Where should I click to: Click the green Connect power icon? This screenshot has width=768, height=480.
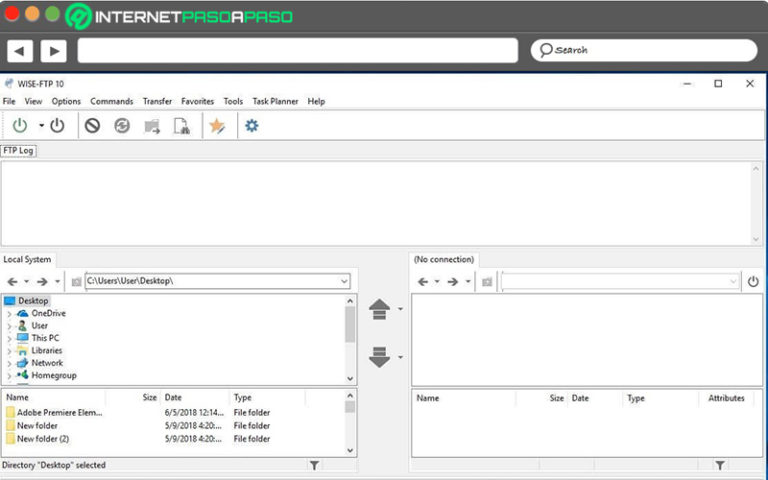coord(20,125)
